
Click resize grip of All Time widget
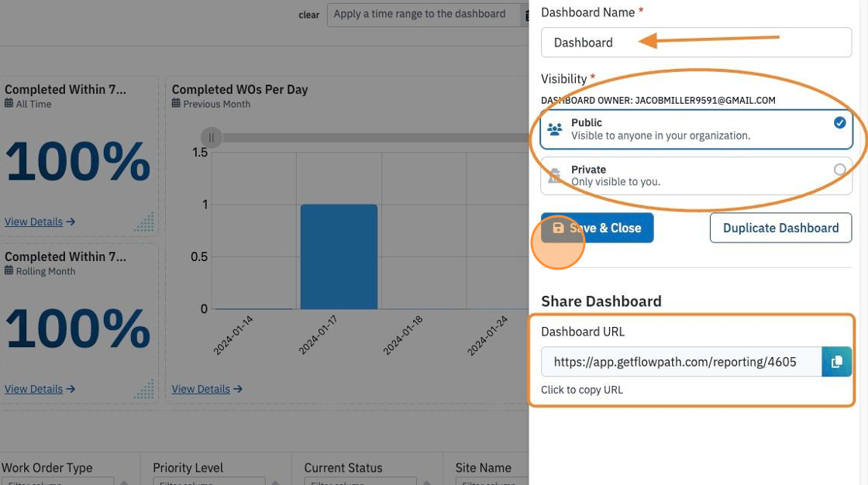point(144,222)
